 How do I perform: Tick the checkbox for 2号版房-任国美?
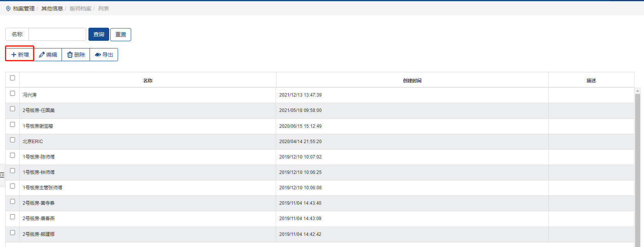click(x=12, y=109)
